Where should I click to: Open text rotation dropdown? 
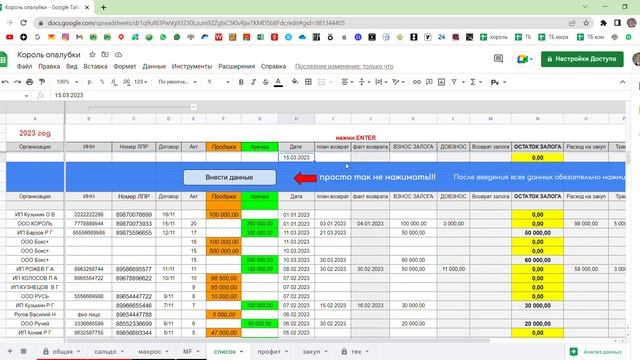pos(398,82)
